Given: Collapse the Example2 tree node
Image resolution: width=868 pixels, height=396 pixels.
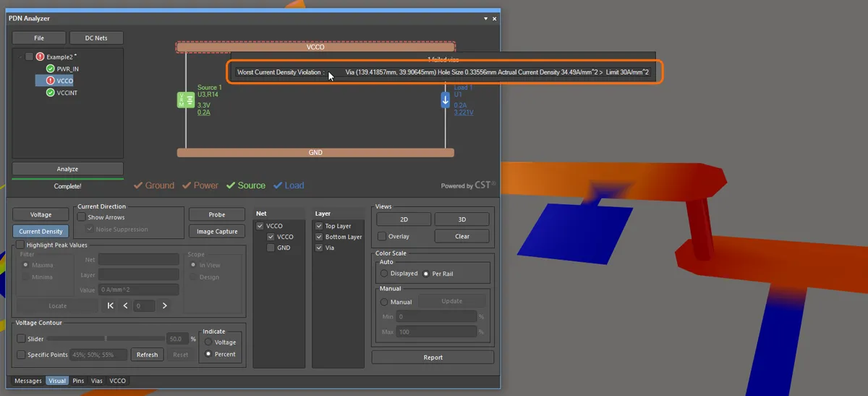Looking at the screenshot, I should (x=20, y=56).
